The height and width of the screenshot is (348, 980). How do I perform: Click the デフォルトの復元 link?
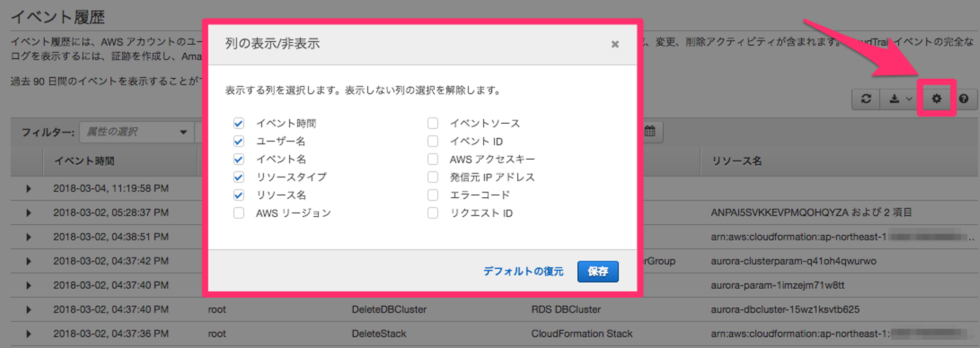pos(523,271)
